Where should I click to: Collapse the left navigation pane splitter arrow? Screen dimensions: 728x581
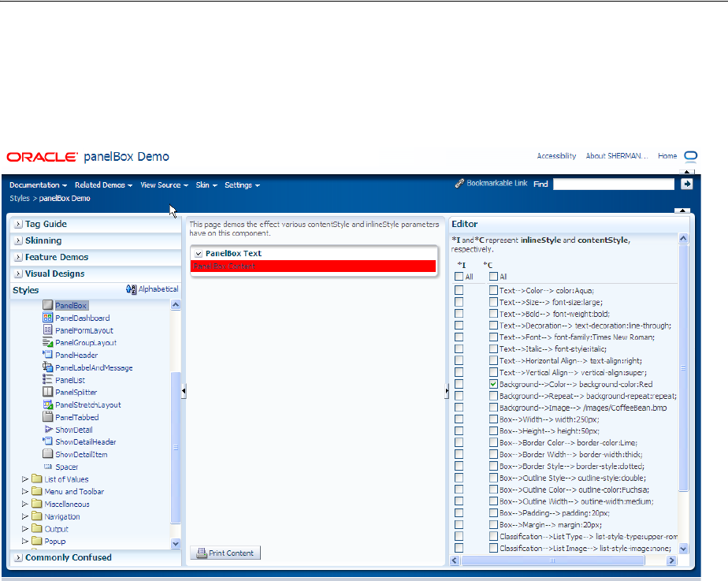[184, 391]
